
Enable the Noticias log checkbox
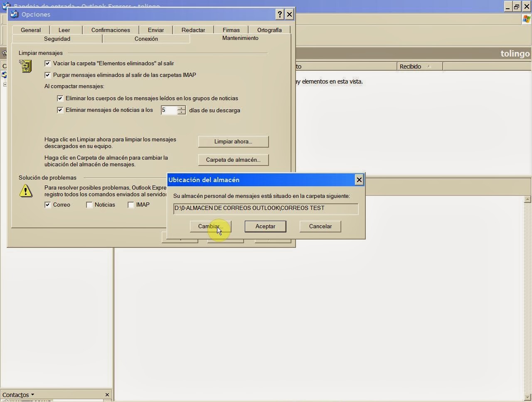(89, 205)
